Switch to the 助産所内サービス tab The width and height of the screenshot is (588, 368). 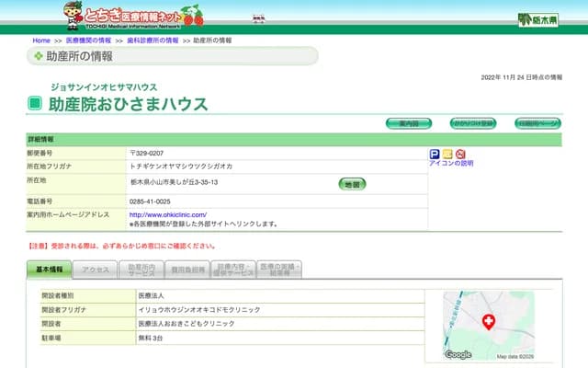point(141,270)
